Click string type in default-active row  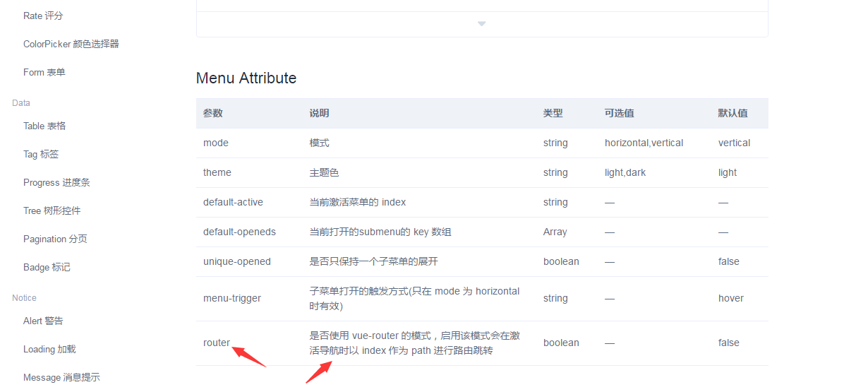click(x=555, y=202)
